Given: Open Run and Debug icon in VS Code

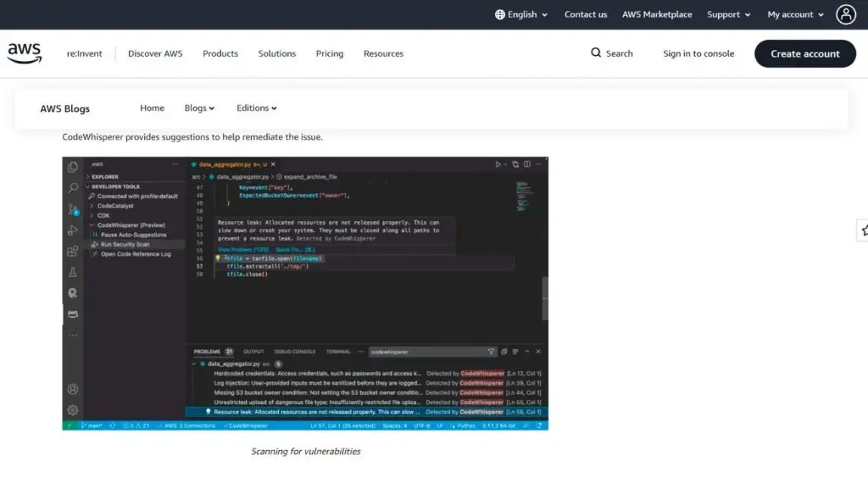Looking at the screenshot, I should click(x=73, y=230).
